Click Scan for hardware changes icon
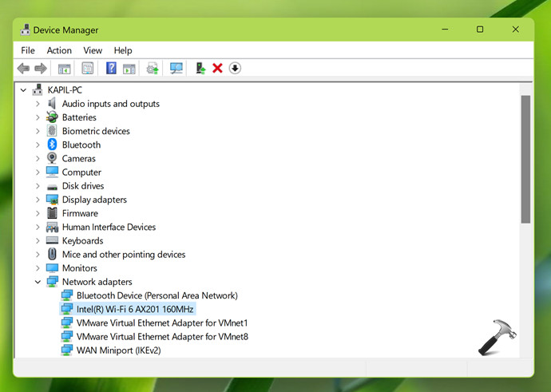This screenshot has height=392, width=551. point(176,69)
